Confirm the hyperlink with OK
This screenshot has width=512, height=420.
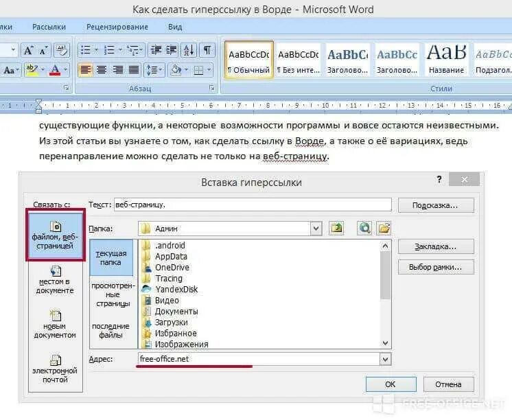pos(391,384)
